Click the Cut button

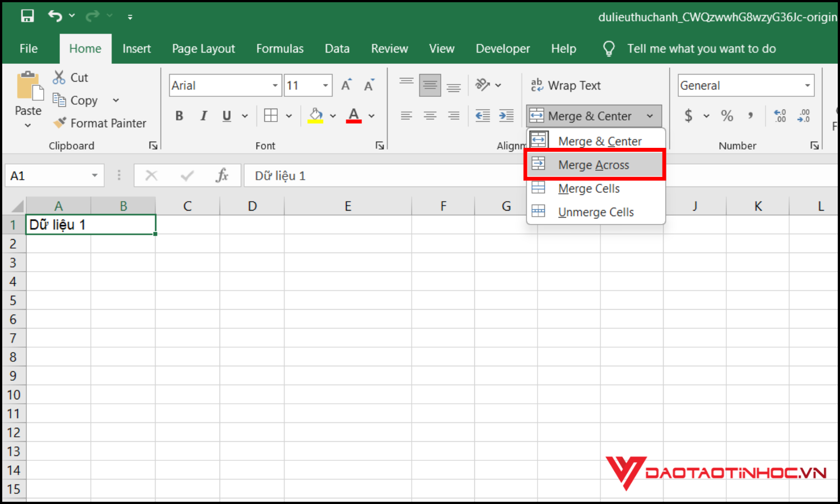[71, 78]
